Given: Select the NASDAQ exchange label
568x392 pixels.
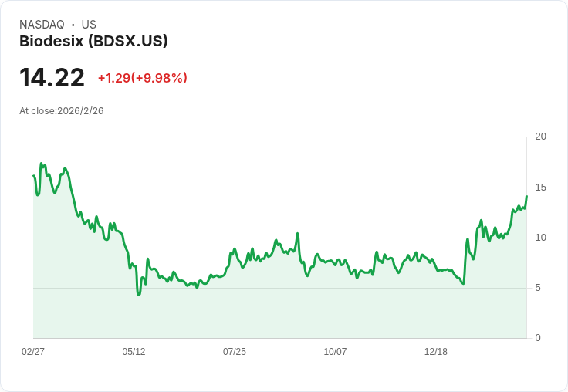Looking at the screenshot, I should coord(42,25).
